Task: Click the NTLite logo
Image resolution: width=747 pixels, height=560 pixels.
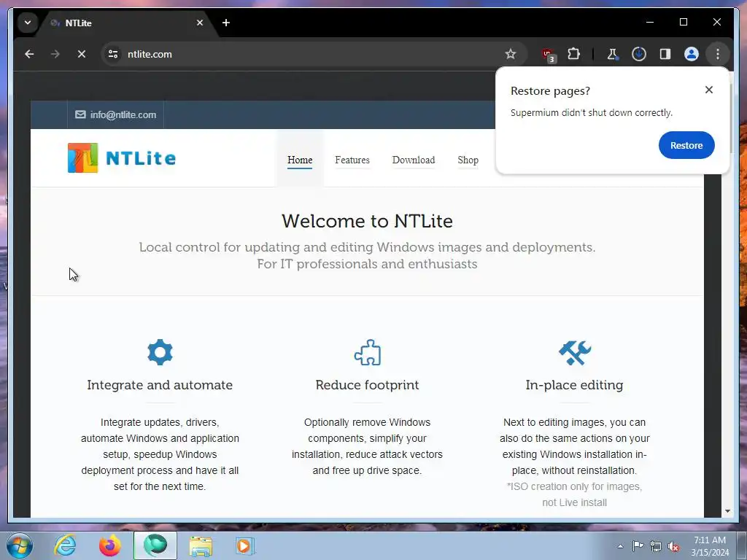Action: click(122, 157)
